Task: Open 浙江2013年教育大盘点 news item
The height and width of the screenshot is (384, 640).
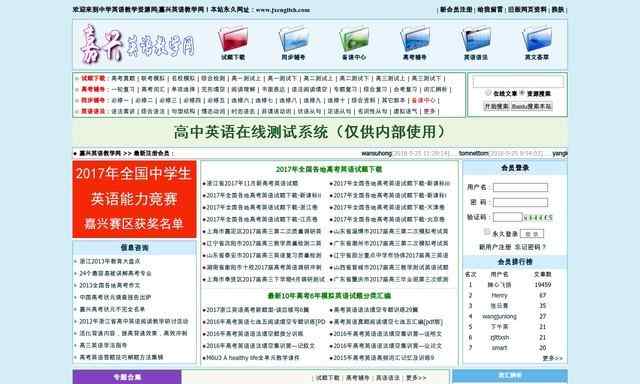Action: [x=109, y=261]
